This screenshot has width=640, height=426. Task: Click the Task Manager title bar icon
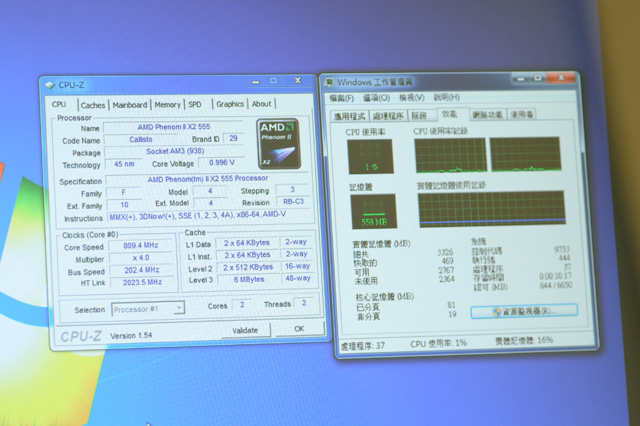coord(329,82)
